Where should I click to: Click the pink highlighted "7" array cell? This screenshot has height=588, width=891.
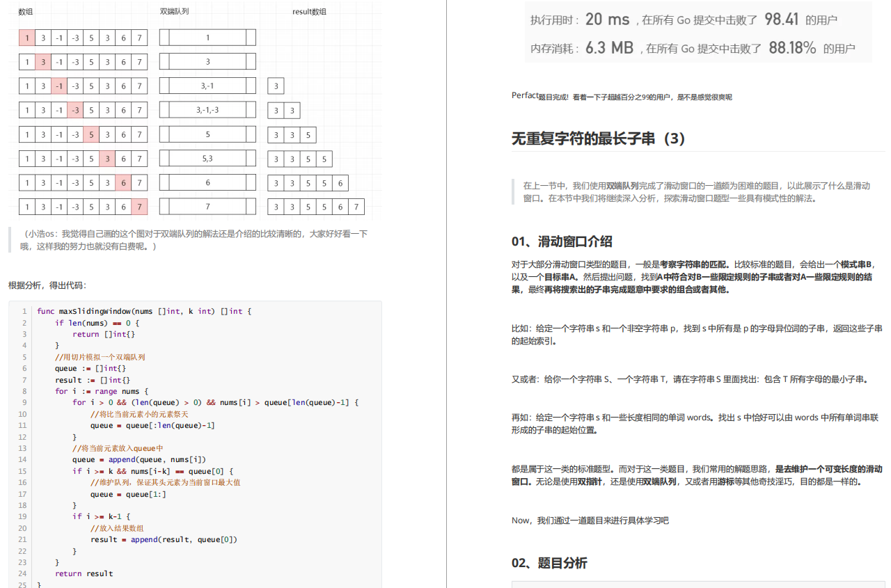tap(139, 207)
